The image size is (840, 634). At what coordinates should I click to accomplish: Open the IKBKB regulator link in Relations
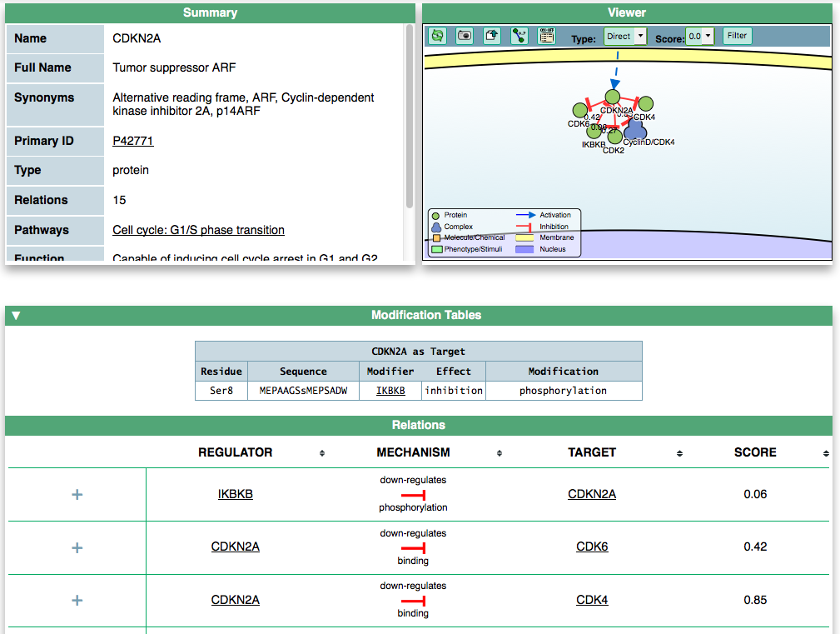click(x=235, y=494)
